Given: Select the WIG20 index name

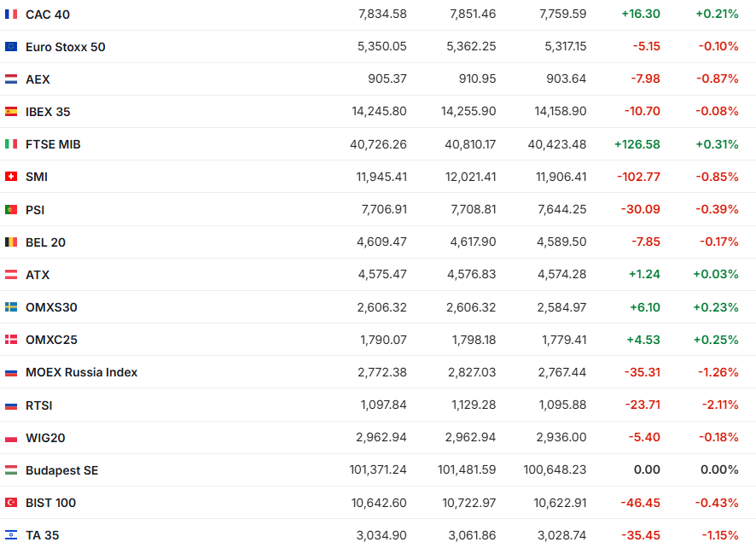Looking at the screenshot, I should click(x=45, y=438).
